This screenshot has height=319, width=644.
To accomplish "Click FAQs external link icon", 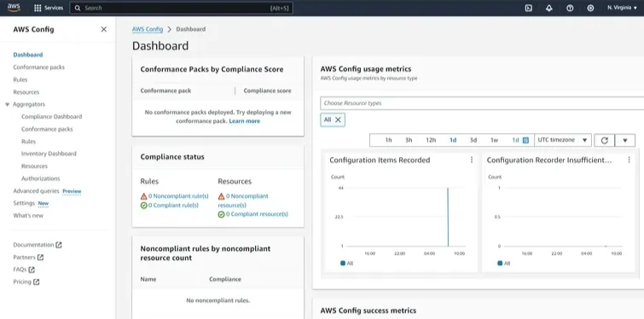I will pyautogui.click(x=32, y=270).
